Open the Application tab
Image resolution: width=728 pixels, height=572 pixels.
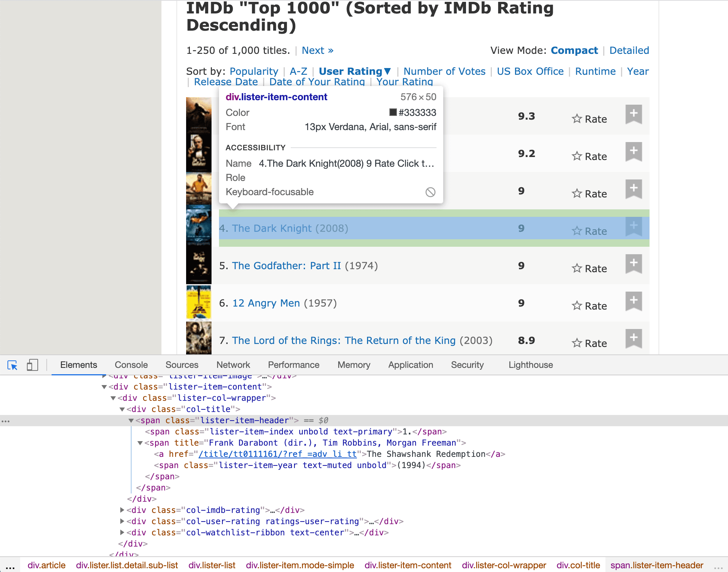tap(411, 365)
